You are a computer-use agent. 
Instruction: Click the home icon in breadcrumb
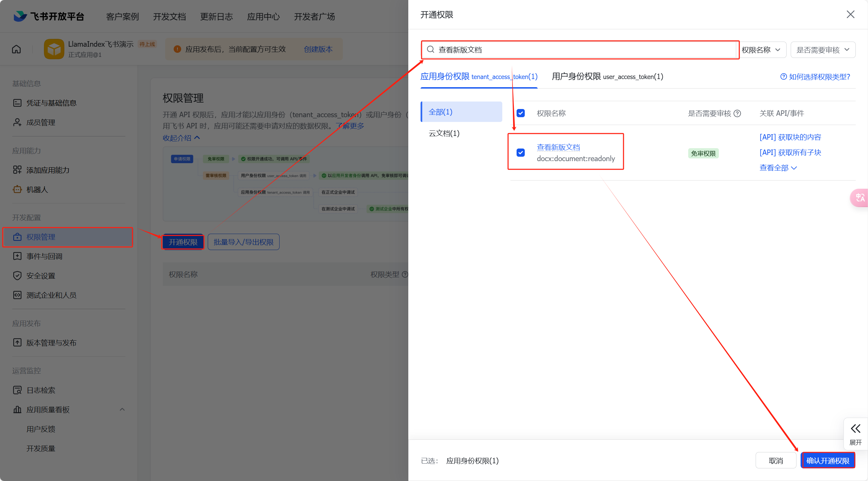(16, 49)
